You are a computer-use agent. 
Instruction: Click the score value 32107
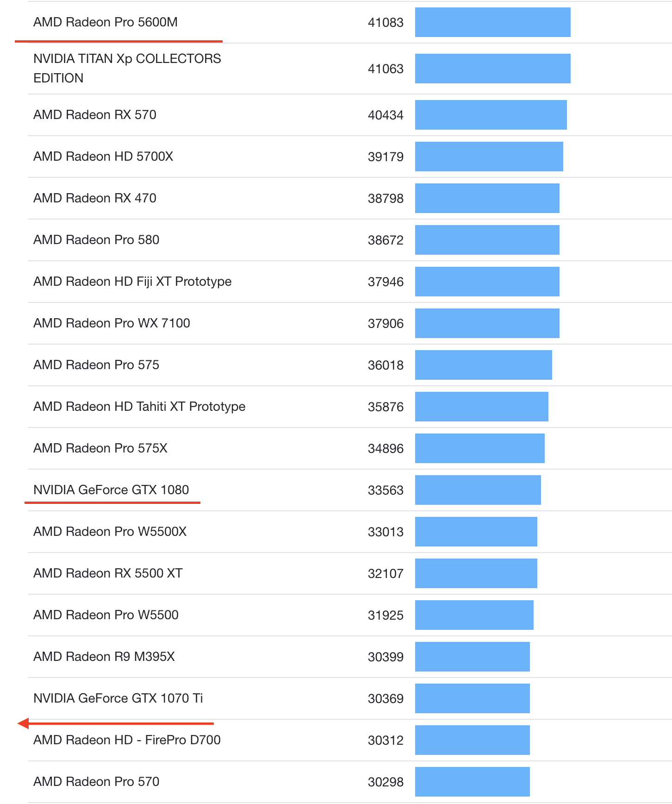pos(386,574)
